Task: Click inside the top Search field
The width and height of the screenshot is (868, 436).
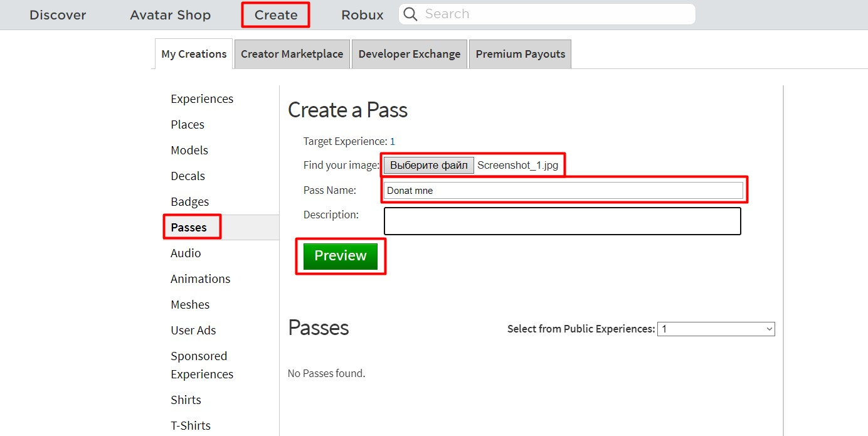Action: point(552,14)
